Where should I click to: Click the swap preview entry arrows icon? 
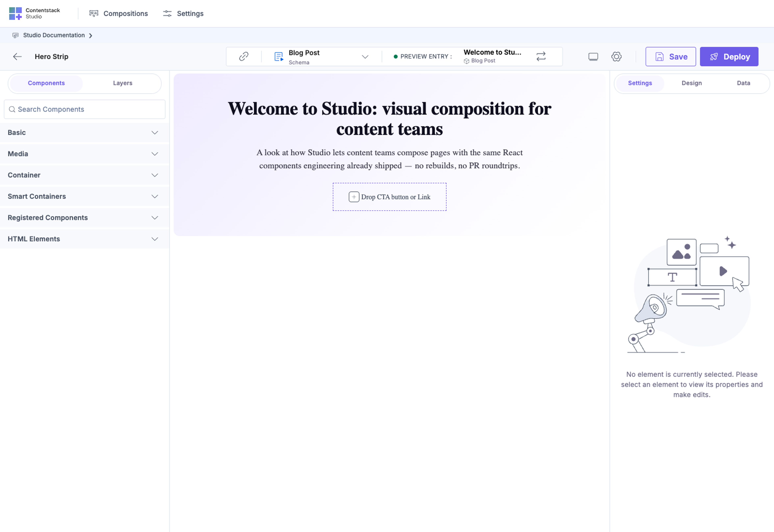[x=541, y=56]
